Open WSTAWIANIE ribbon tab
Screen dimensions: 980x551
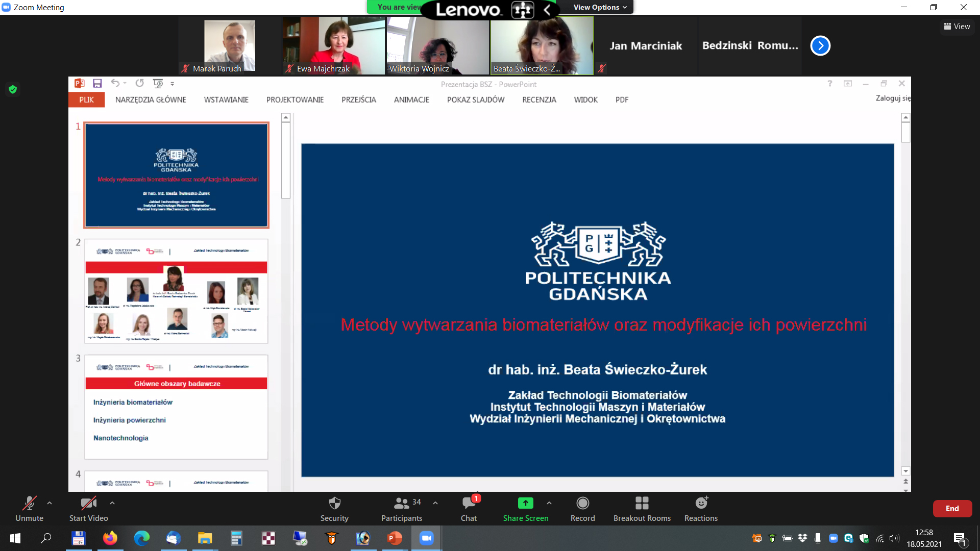point(226,99)
